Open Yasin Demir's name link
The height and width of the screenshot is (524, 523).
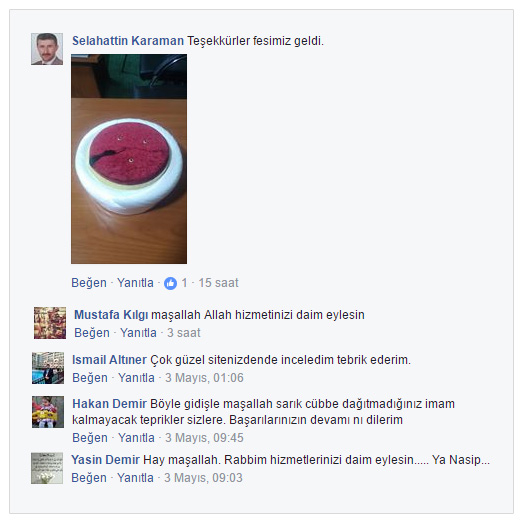click(106, 460)
